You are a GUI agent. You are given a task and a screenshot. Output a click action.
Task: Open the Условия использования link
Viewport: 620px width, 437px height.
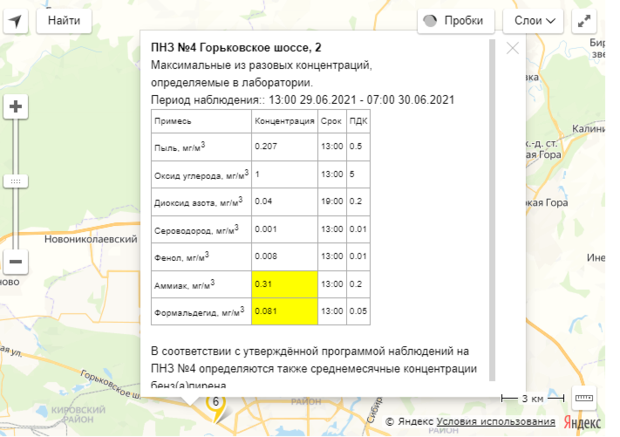point(495,422)
